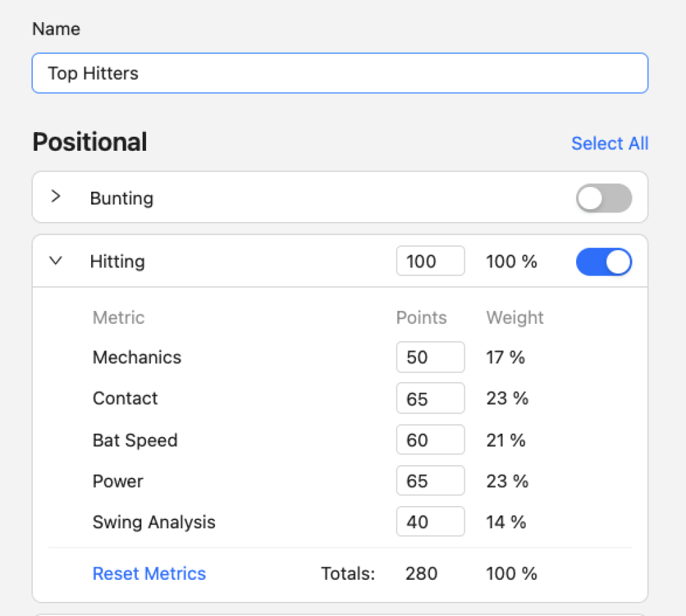Click the Hitting points field showing 100

(x=430, y=261)
